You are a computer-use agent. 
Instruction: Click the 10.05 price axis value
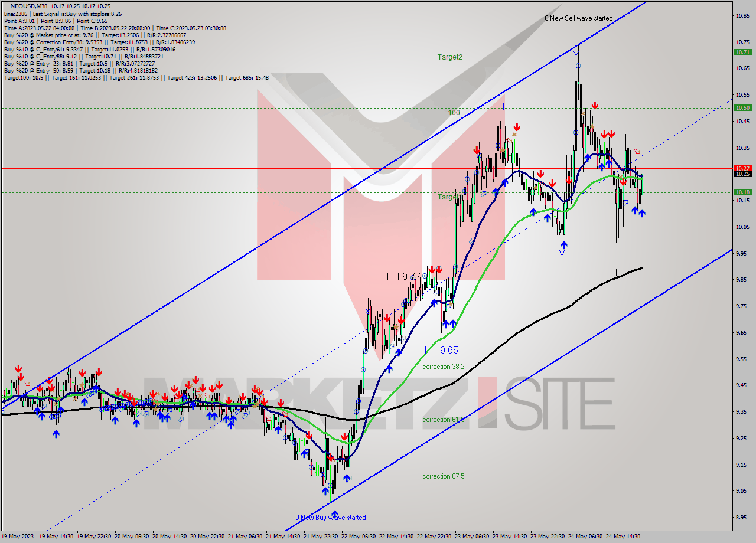742,227
